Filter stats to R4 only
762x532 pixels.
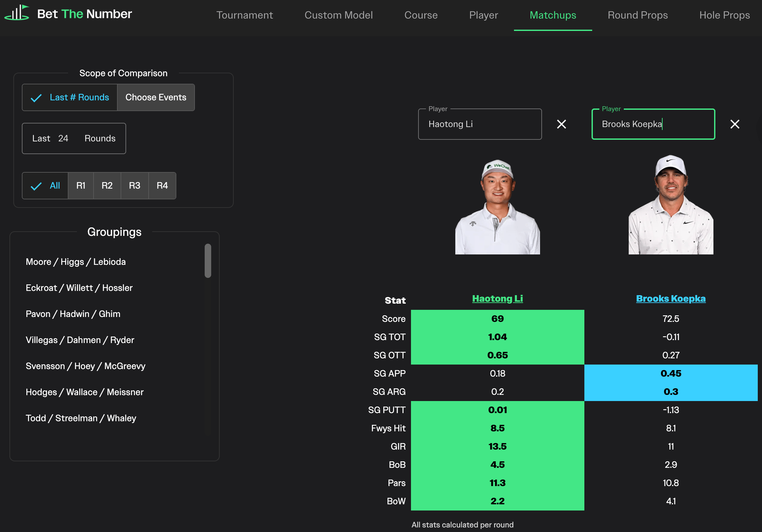162,185
